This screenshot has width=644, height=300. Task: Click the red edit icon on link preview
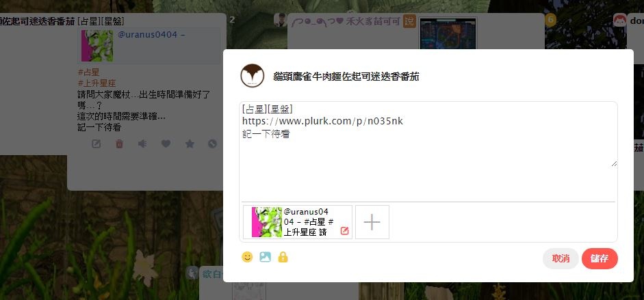345,231
